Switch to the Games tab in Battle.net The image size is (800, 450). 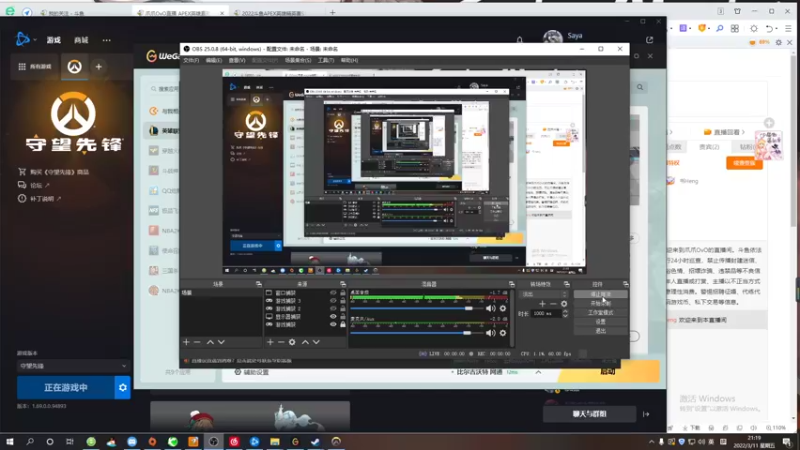pyautogui.click(x=54, y=40)
